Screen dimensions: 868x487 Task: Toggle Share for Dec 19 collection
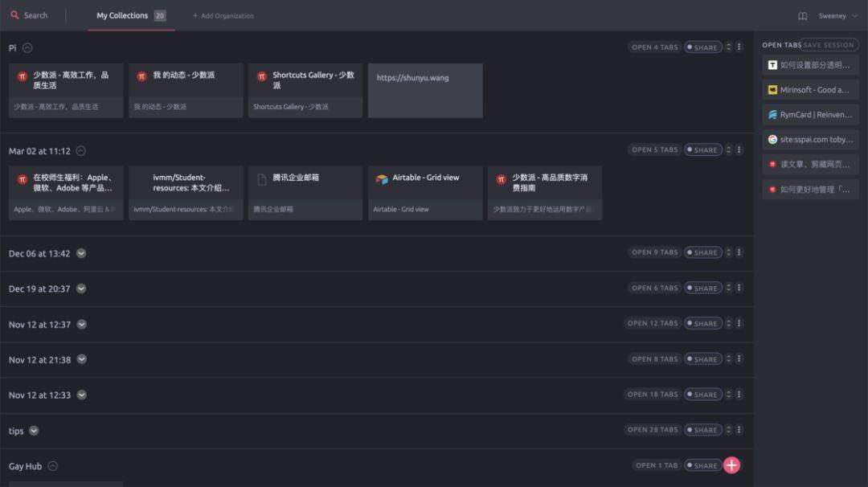(x=703, y=288)
